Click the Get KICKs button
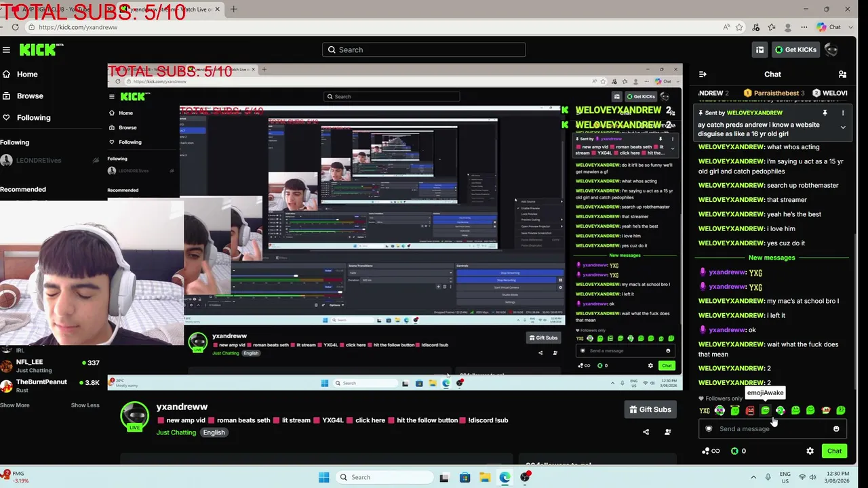This screenshot has height=488, width=868. point(795,49)
